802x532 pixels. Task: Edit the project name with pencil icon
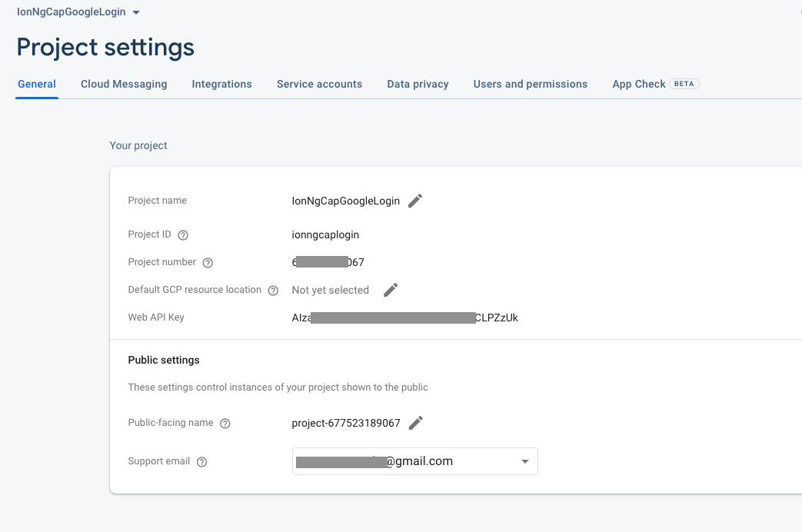[x=415, y=201]
